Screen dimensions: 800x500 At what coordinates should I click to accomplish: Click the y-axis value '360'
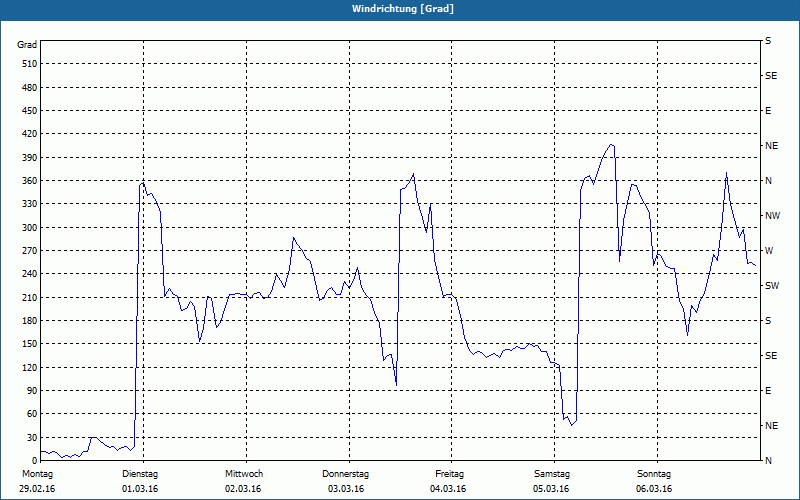point(30,181)
